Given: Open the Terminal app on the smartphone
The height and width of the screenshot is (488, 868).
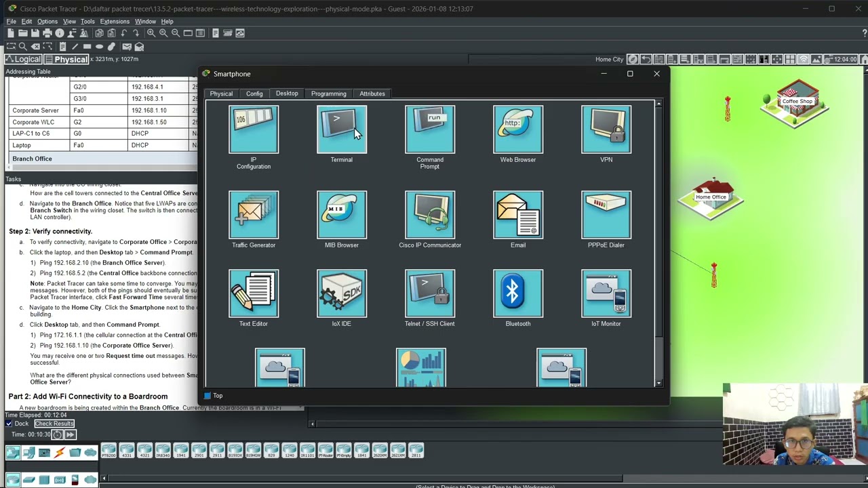Looking at the screenshot, I should 342,129.
